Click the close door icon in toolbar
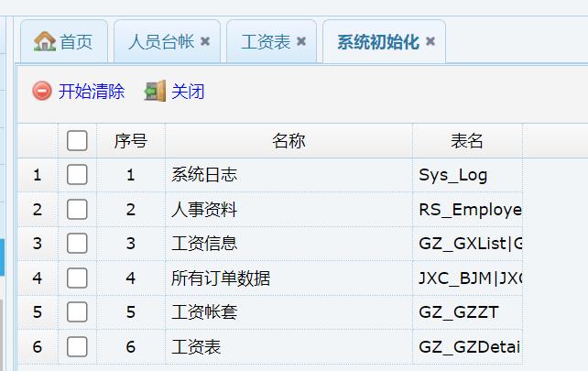This screenshot has height=371, width=588. coord(155,91)
